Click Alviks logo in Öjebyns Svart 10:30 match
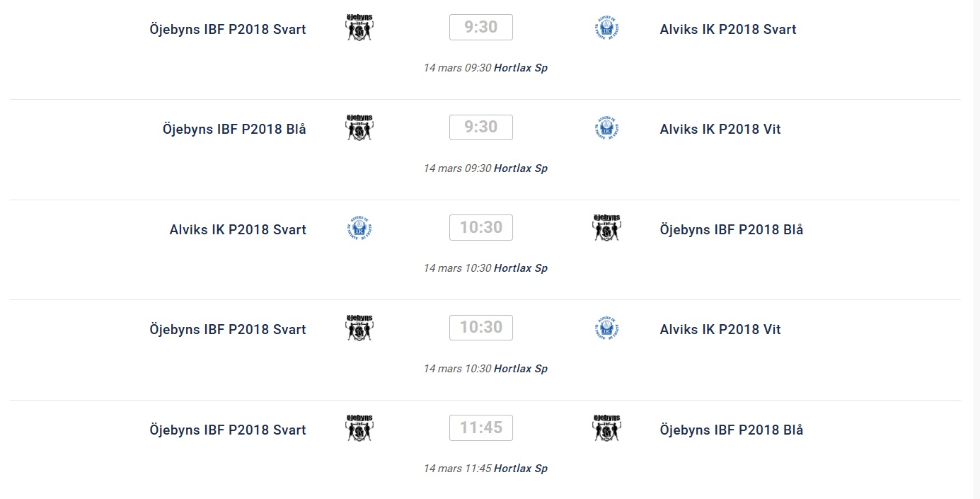Screen dimensions: 980x499 [606, 328]
